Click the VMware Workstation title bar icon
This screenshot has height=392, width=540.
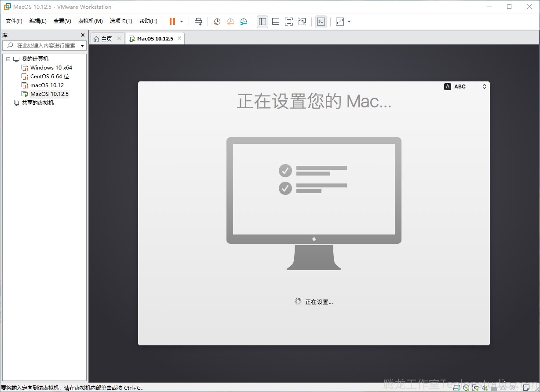[x=7, y=7]
